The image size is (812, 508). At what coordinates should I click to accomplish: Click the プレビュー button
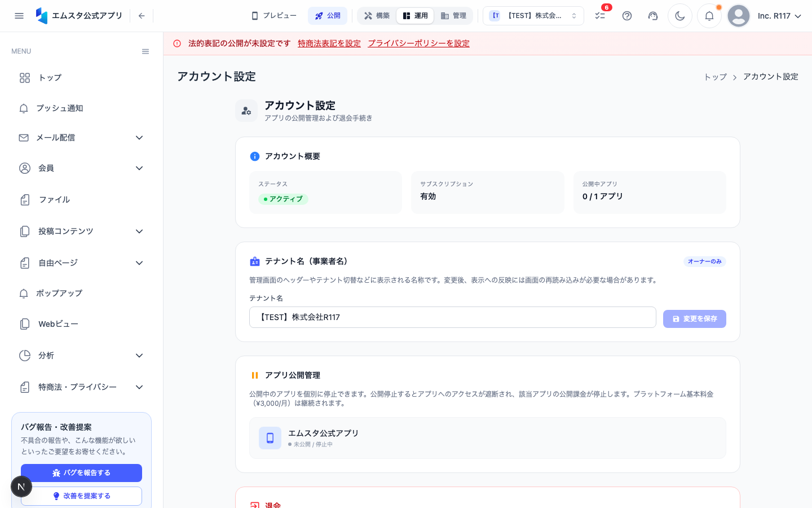coord(274,16)
